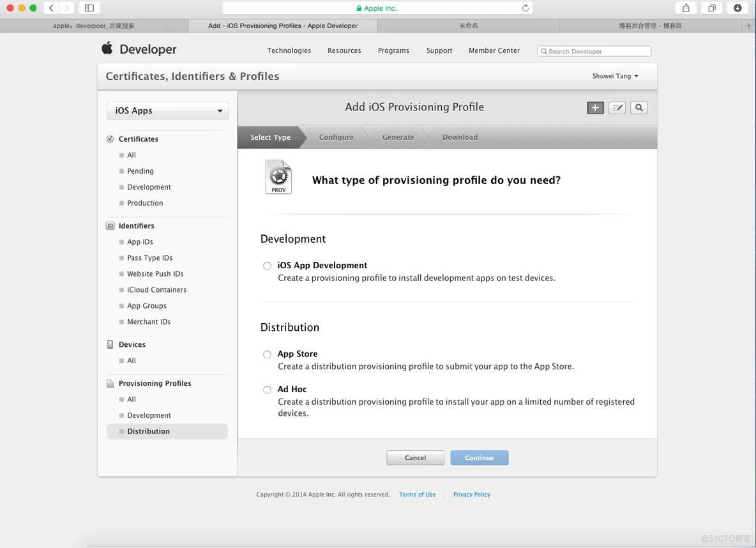The image size is (756, 548).
Task: Show All devices
Action: point(132,361)
